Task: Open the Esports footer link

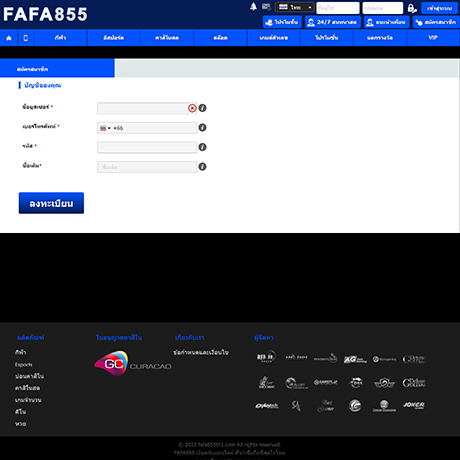Action: 24,364
